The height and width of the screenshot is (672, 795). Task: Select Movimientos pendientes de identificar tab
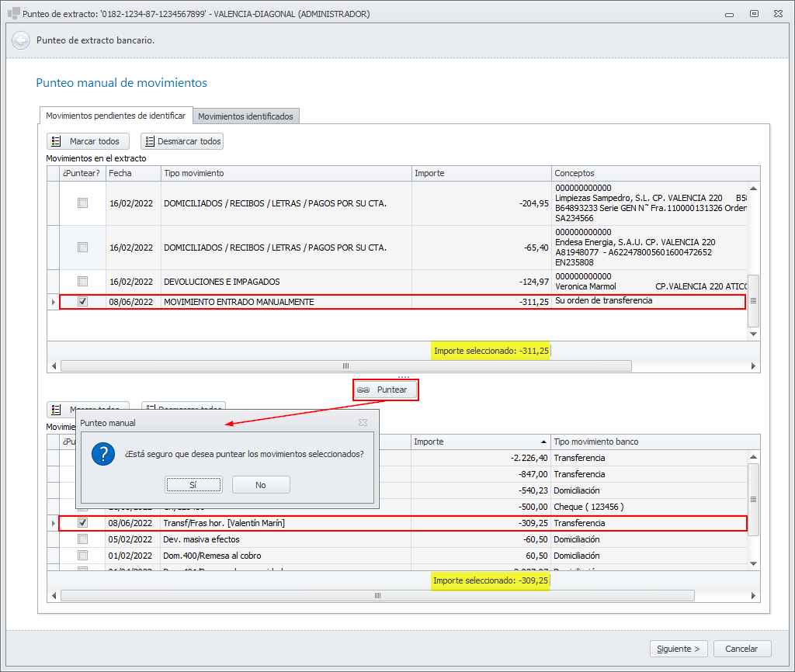[x=116, y=116]
